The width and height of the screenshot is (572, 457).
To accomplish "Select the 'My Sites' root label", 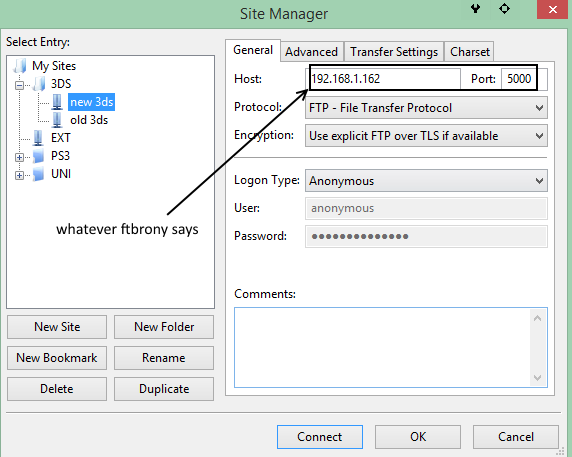I will point(54,66).
